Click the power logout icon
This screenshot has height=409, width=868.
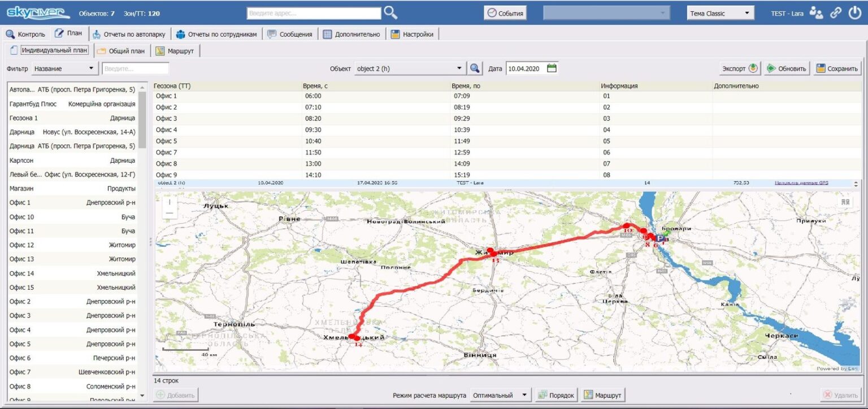tap(854, 13)
